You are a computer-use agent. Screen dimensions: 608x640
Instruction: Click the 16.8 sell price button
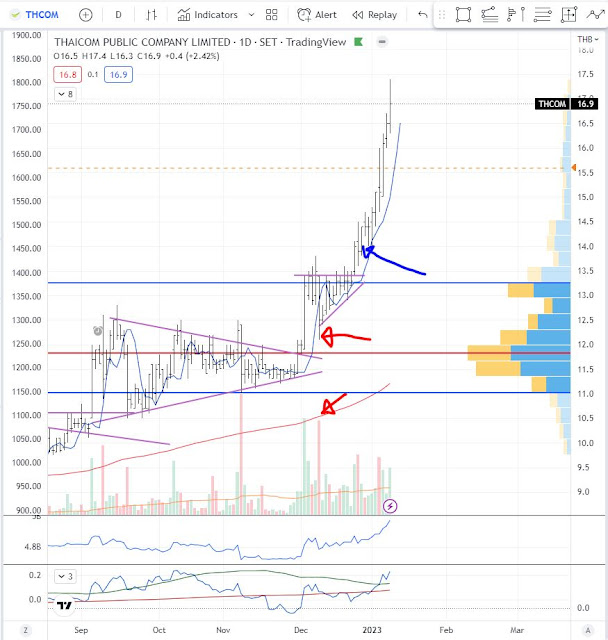point(68,75)
